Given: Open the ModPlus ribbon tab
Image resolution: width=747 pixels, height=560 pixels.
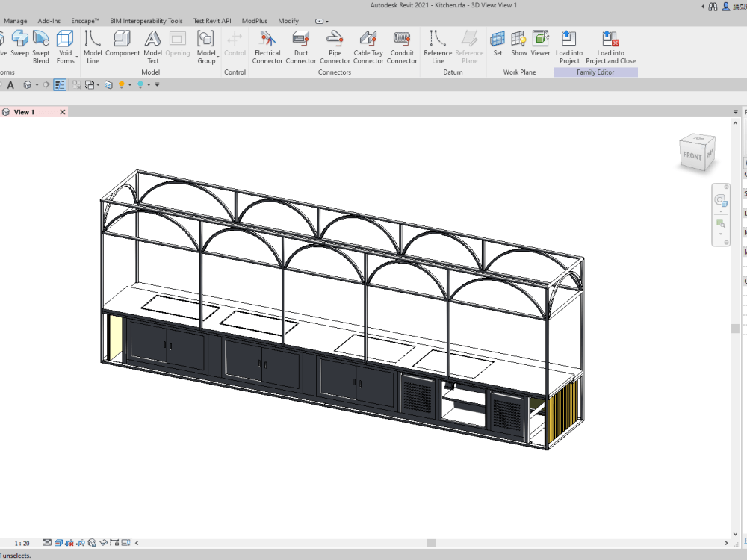Looking at the screenshot, I should point(254,21).
